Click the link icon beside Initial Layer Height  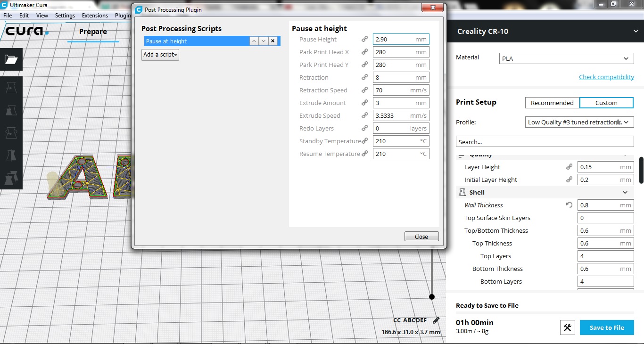tap(570, 180)
